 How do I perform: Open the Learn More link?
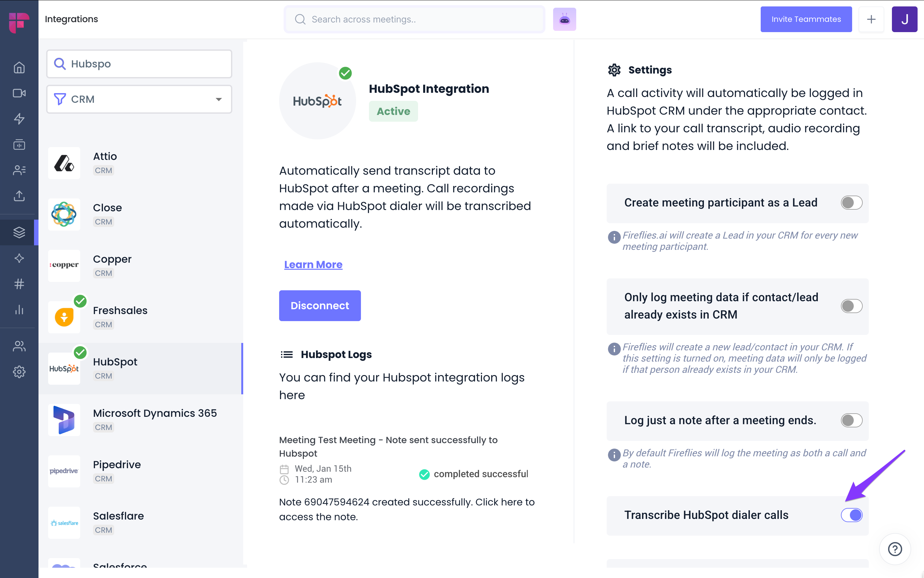313,265
